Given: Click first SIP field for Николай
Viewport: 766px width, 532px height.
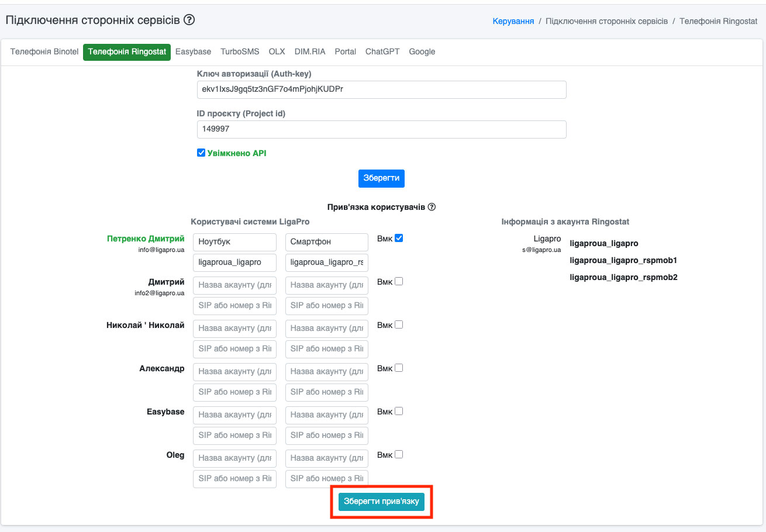Looking at the screenshot, I should tap(234, 349).
